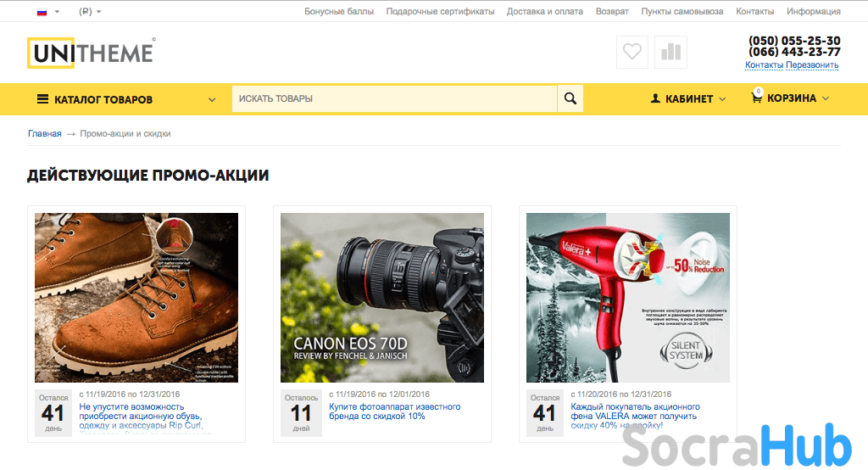Open the Valera hair dryer promo image
Screen dimensions: 868x470
click(628, 298)
